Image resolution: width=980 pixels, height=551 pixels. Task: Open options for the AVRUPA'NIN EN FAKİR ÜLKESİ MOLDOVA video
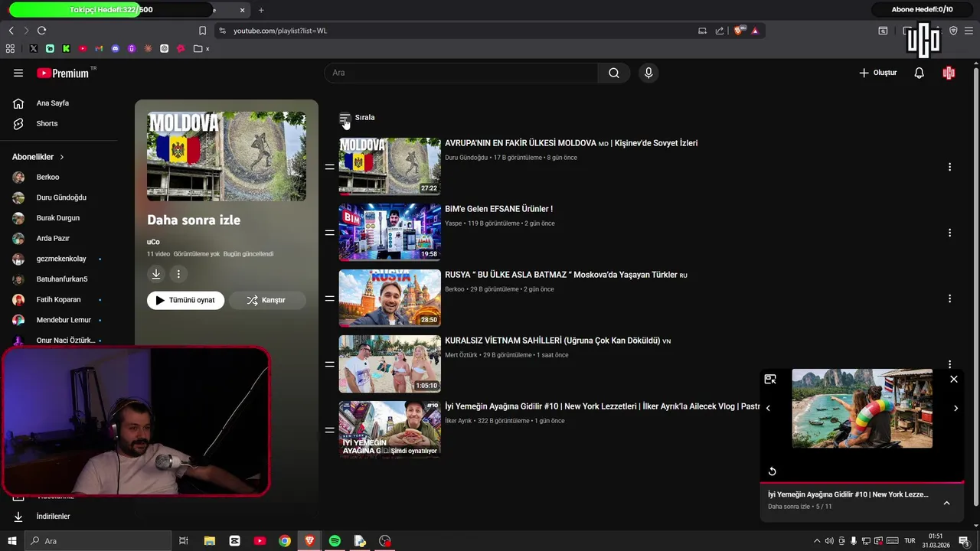tap(949, 167)
